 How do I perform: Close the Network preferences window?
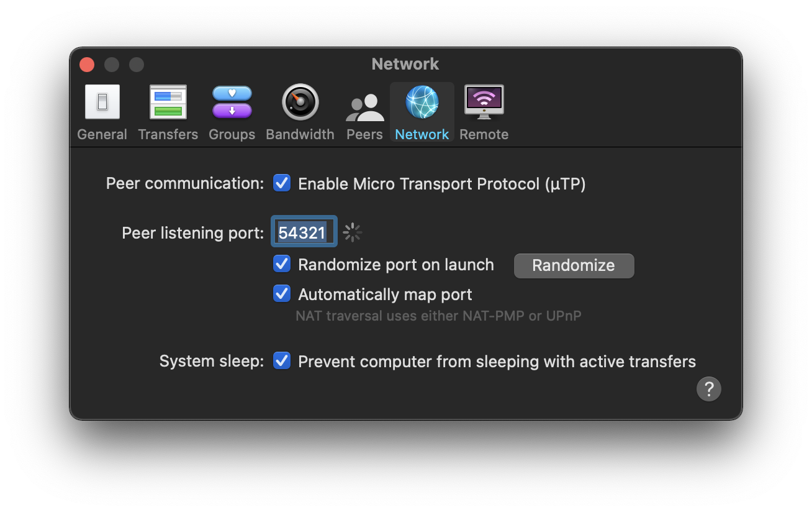87,64
